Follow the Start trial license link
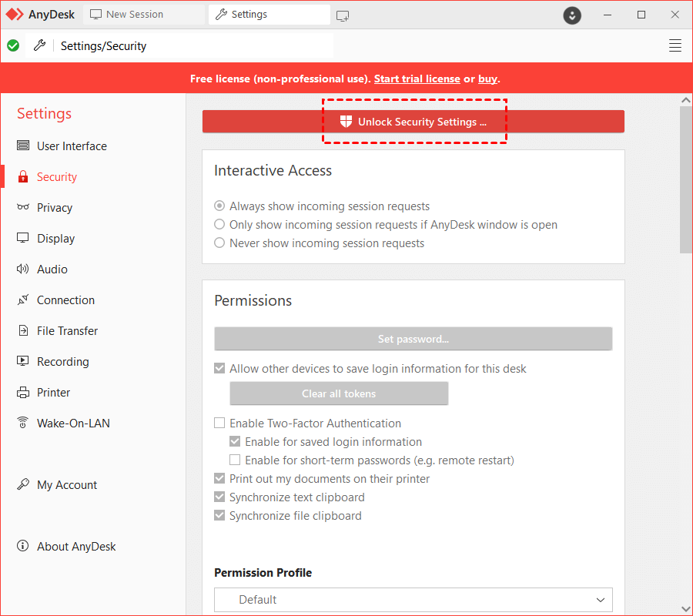Image resolution: width=693 pixels, height=616 pixels. (417, 79)
